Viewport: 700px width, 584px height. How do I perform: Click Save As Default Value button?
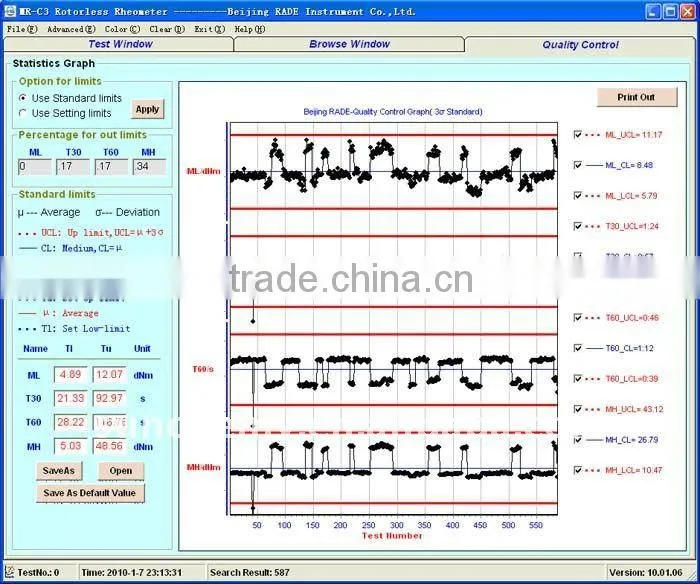pos(90,493)
